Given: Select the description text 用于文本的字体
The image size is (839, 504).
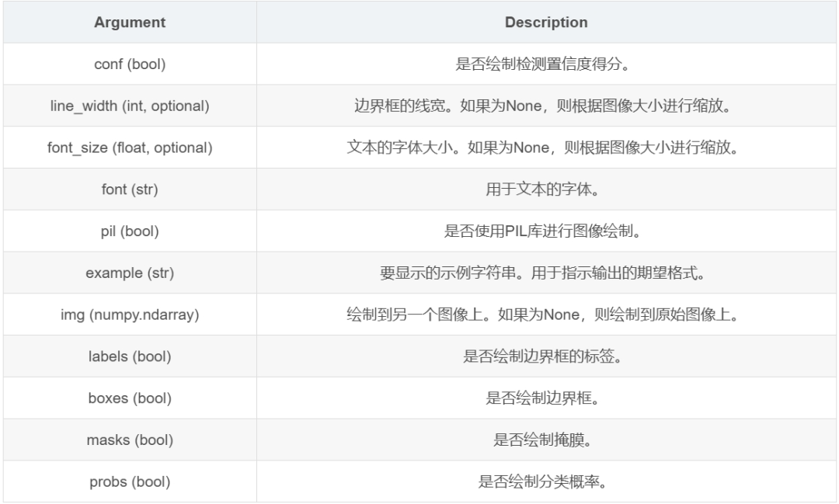Looking at the screenshot, I should coord(546,189).
